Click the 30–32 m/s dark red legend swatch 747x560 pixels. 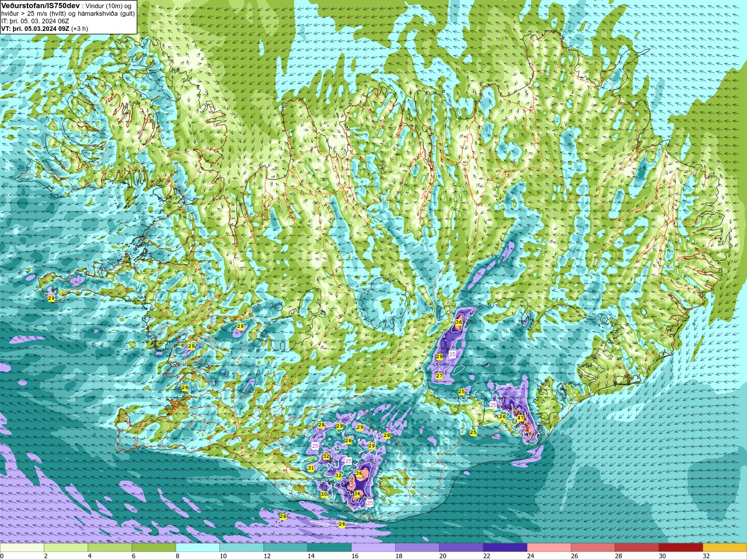pyautogui.click(x=680, y=548)
